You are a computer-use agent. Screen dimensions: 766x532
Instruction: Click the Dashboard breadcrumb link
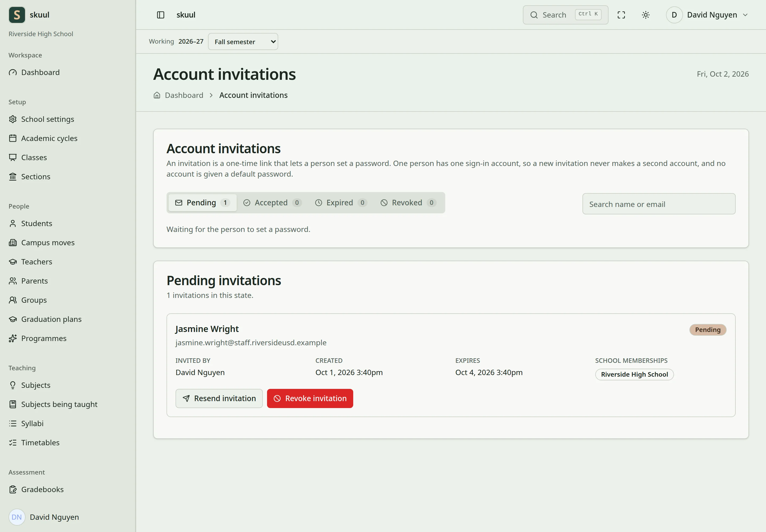(x=184, y=95)
